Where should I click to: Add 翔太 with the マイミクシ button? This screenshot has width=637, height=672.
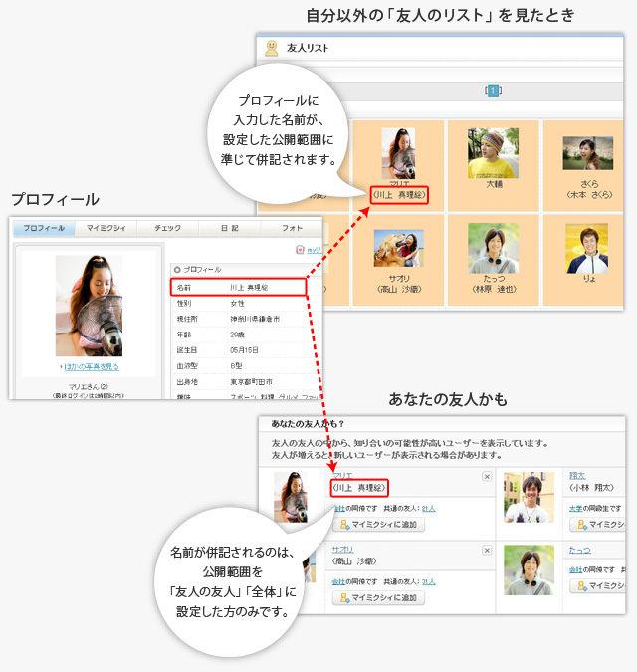coord(597,525)
